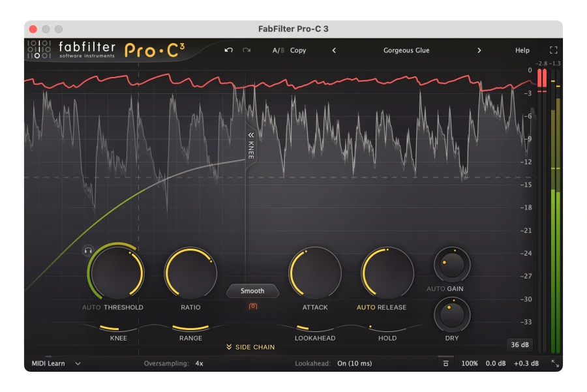Open the Smooth style selector
587x392 pixels.
[x=252, y=291]
